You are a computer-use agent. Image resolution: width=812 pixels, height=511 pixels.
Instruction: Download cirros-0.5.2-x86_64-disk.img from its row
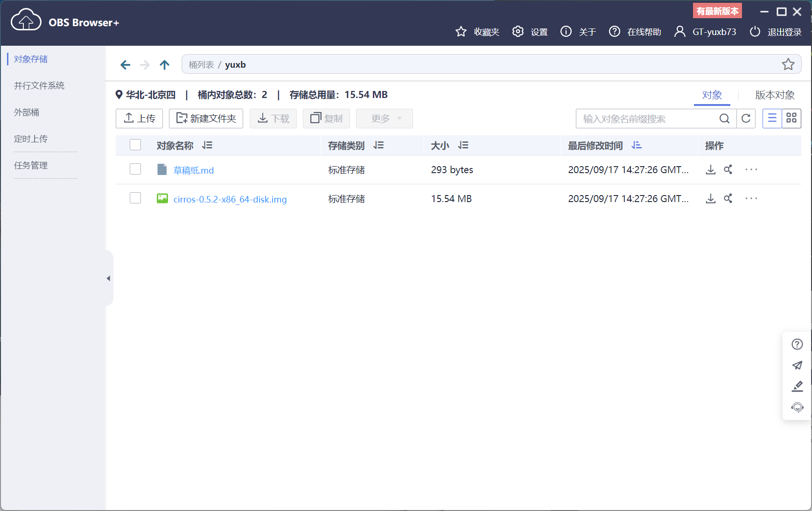(x=711, y=198)
